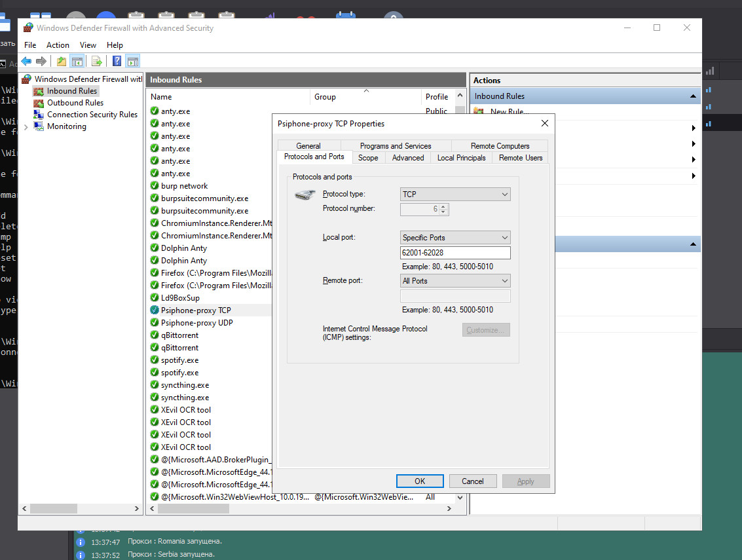Click the local port field containing 62001-62028
This screenshot has height=560, width=742.
(455, 253)
